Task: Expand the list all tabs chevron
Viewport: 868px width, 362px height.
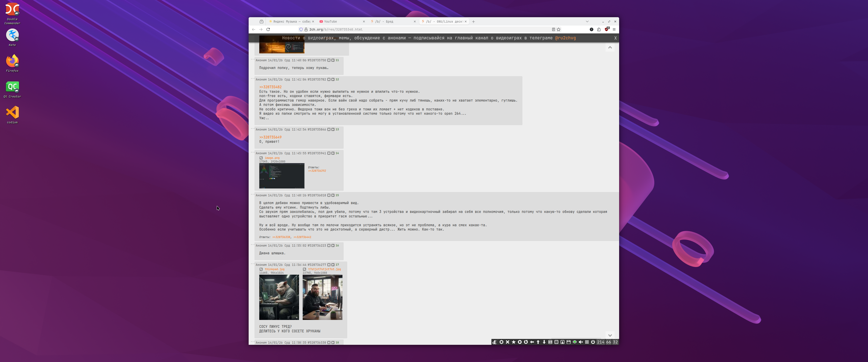Action: tap(587, 21)
